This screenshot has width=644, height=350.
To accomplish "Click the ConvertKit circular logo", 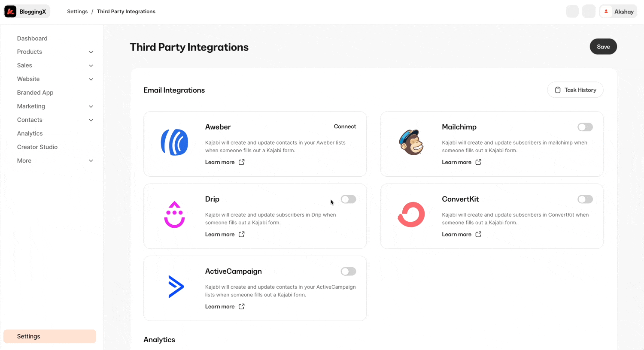I will tap(411, 214).
